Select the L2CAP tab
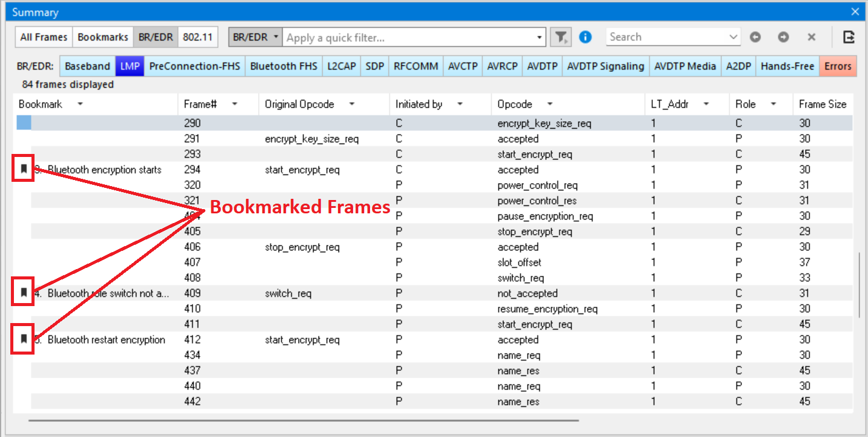 pos(342,66)
